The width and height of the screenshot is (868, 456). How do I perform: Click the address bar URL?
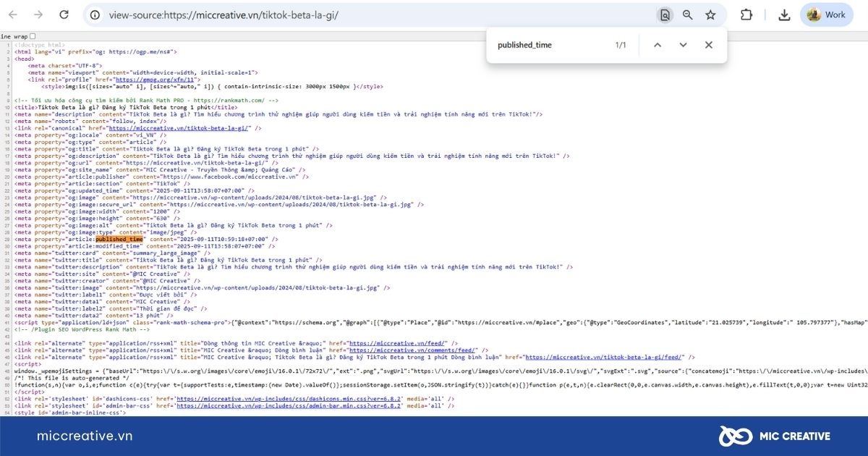tap(223, 14)
